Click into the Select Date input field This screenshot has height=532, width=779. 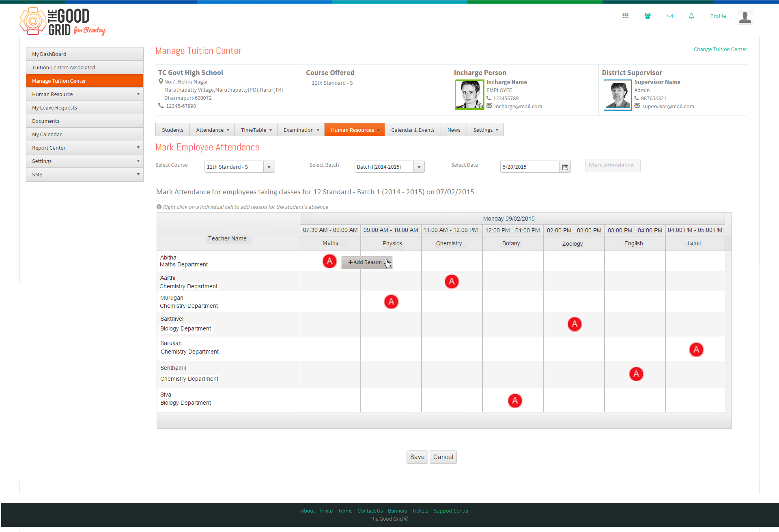tap(530, 167)
